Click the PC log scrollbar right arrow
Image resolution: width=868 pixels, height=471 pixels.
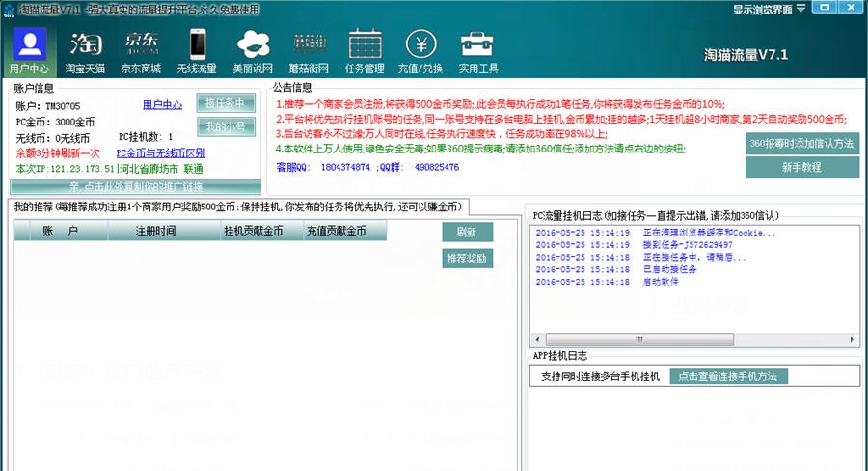click(x=852, y=339)
